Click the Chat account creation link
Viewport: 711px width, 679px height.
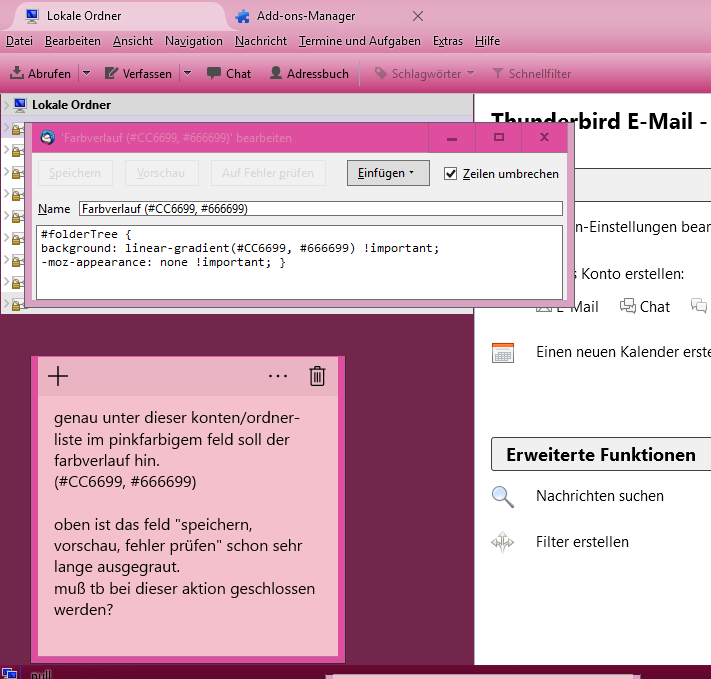[644, 306]
